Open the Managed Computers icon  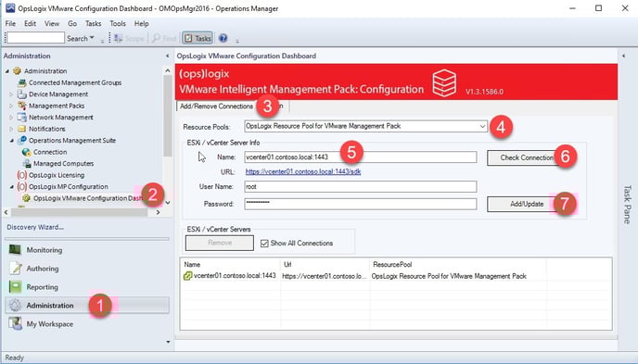27,164
